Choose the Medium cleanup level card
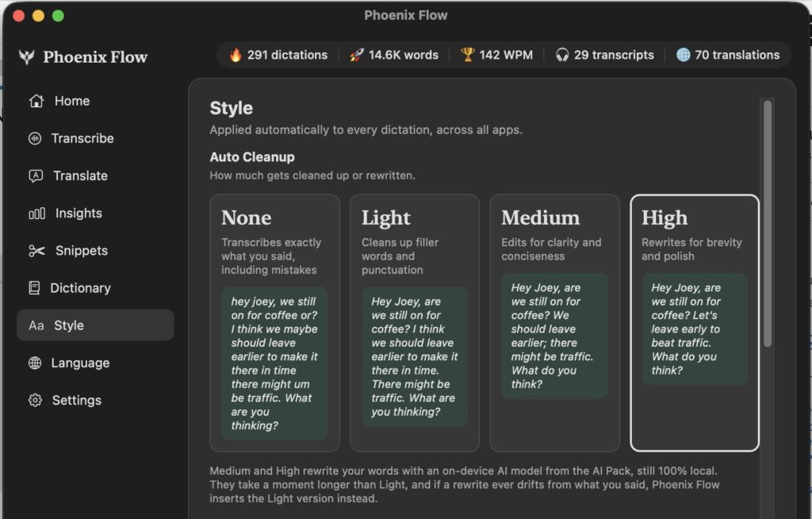This screenshot has width=812, height=519. 554,323
